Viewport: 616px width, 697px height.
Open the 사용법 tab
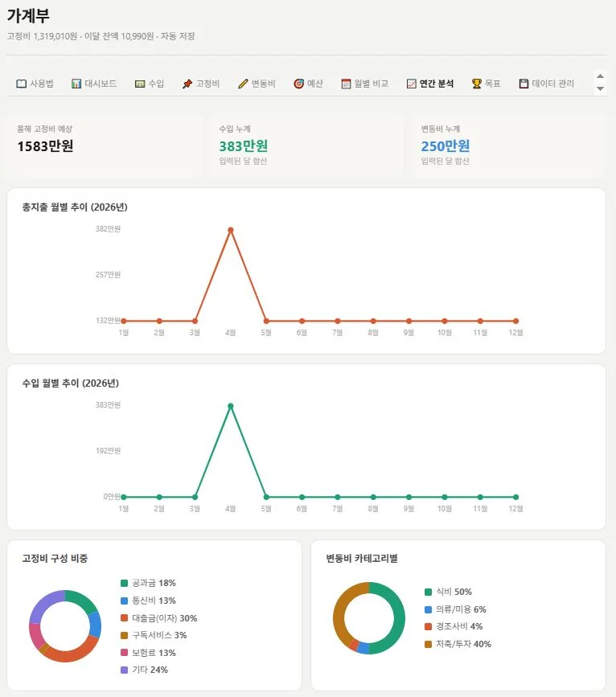(35, 84)
